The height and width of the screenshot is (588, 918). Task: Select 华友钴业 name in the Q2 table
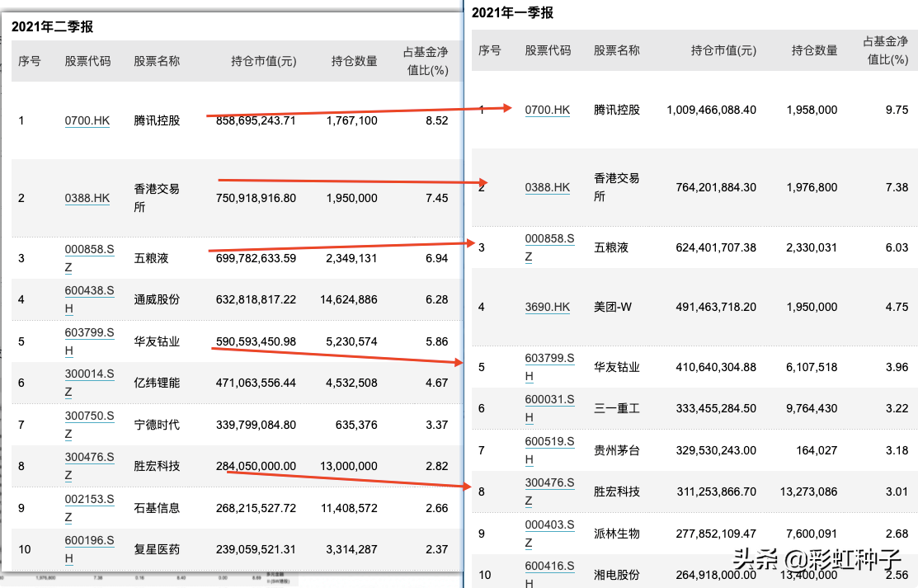click(x=157, y=341)
